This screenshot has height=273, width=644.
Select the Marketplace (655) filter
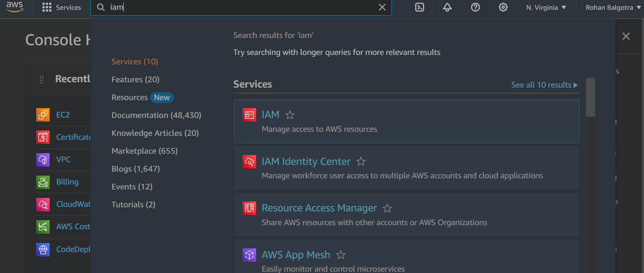pos(144,151)
